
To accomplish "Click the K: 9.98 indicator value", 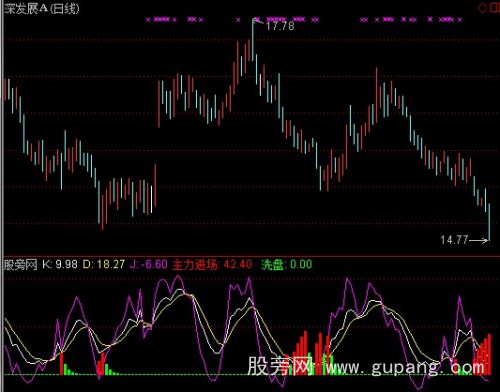I will coord(60,265).
